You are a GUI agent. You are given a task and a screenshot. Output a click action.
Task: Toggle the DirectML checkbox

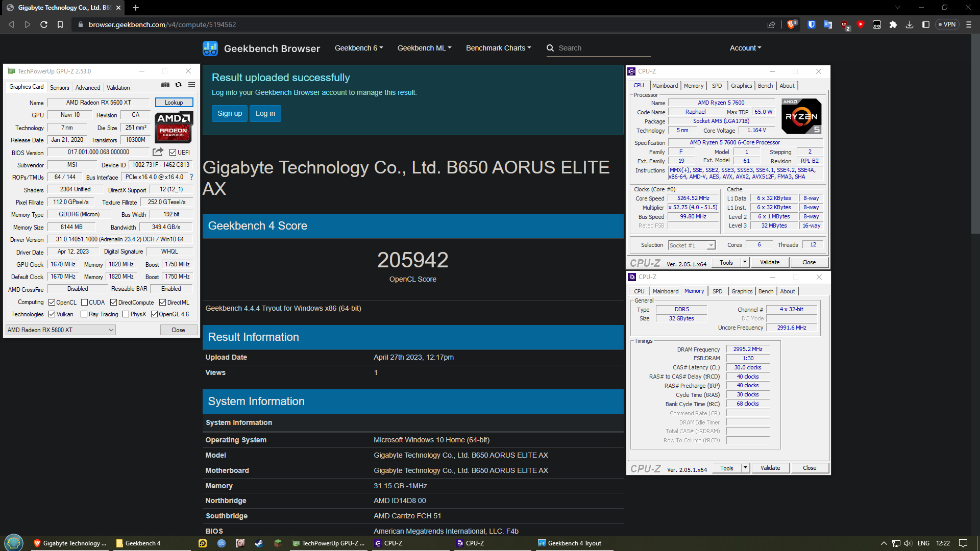pos(163,303)
